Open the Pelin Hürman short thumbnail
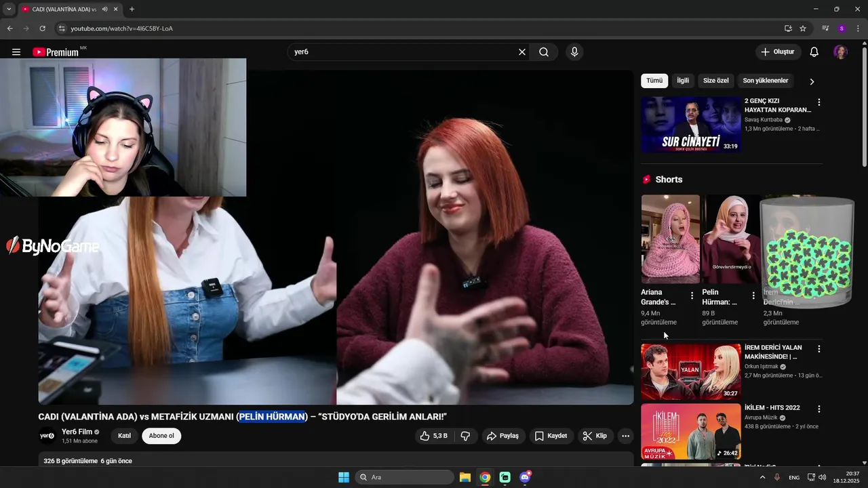This screenshot has width=868, height=488. click(731, 239)
